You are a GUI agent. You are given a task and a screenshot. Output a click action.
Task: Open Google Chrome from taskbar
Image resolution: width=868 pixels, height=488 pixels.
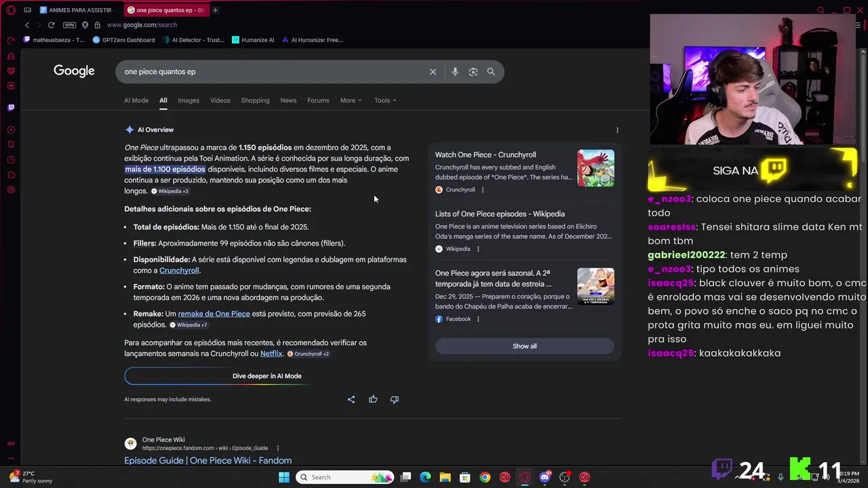click(x=485, y=477)
